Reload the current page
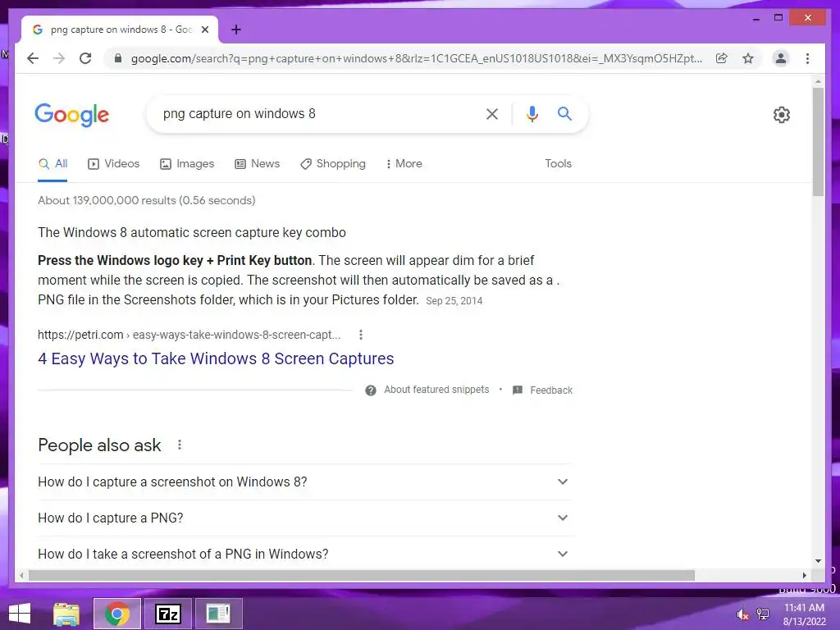Image resolution: width=840 pixels, height=630 pixels. coord(85,58)
